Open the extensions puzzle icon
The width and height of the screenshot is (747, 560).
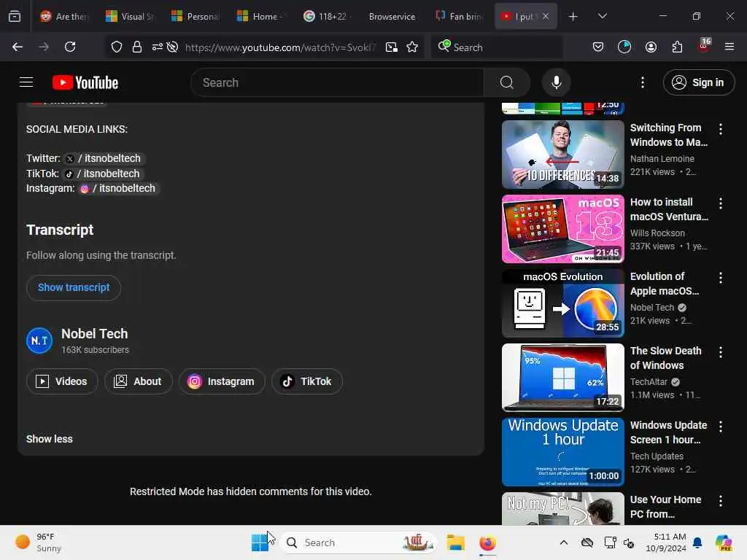(x=677, y=47)
